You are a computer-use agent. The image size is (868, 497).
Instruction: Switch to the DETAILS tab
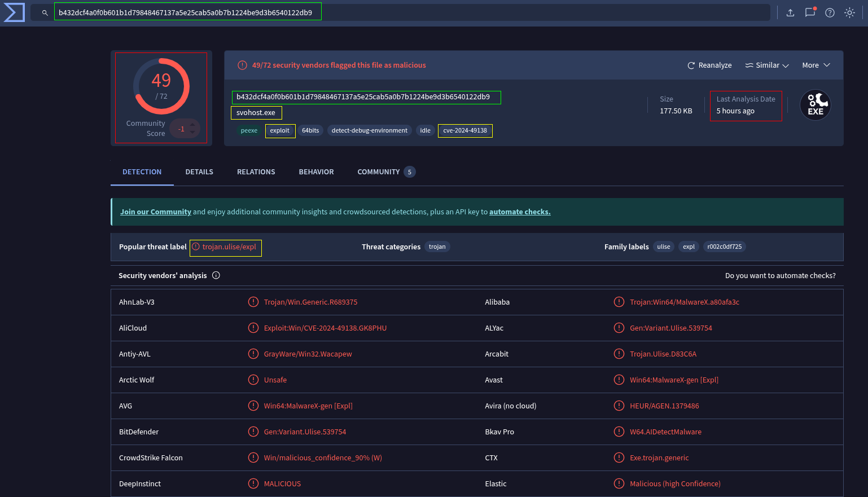[199, 172]
